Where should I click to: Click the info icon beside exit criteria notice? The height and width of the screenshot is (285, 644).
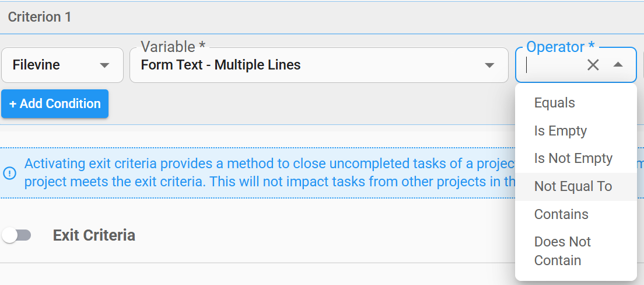point(10,173)
